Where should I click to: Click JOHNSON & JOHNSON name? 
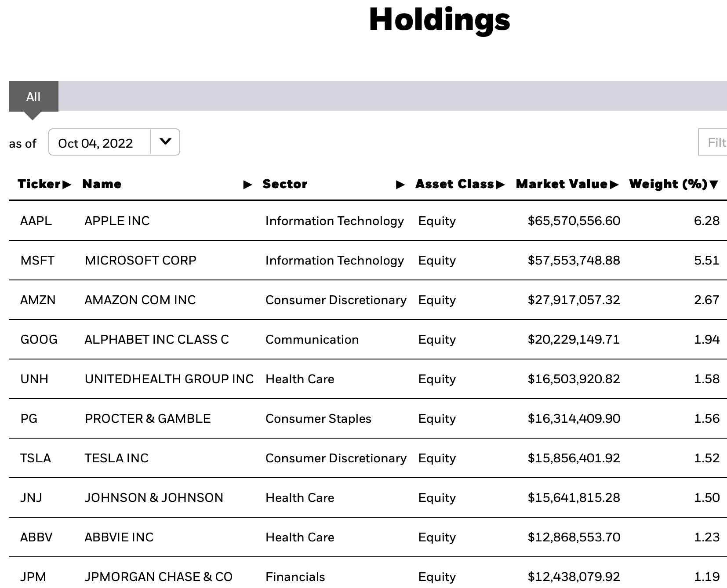(x=154, y=497)
